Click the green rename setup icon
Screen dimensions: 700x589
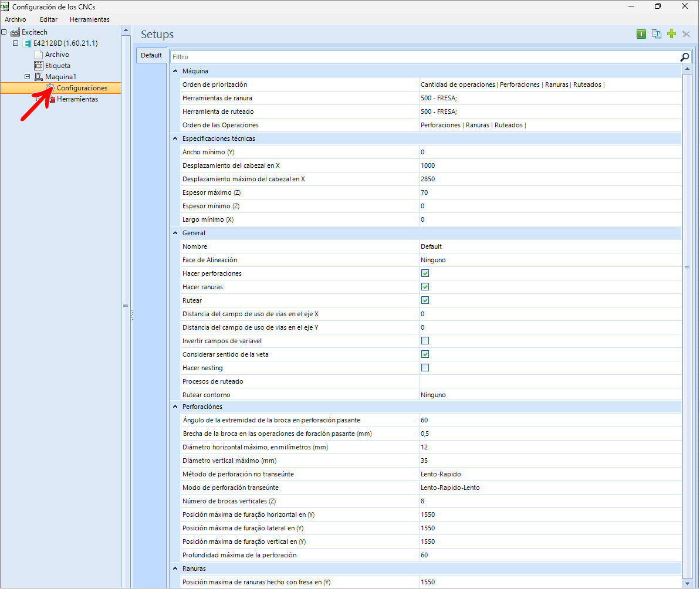click(x=641, y=34)
